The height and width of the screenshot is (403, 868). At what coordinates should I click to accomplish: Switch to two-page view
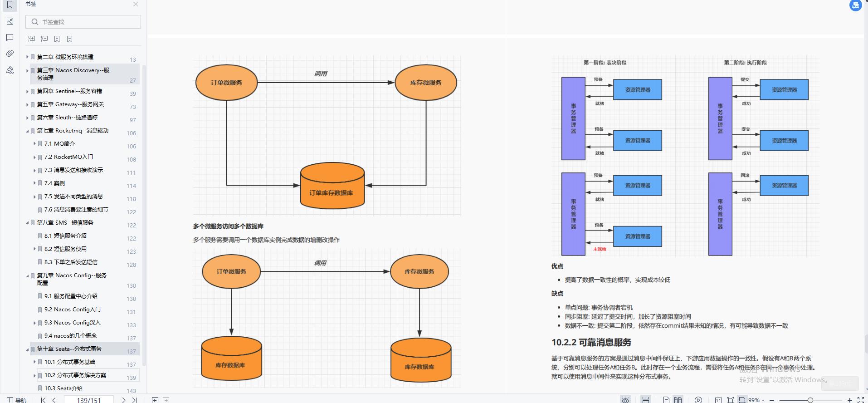click(x=678, y=400)
